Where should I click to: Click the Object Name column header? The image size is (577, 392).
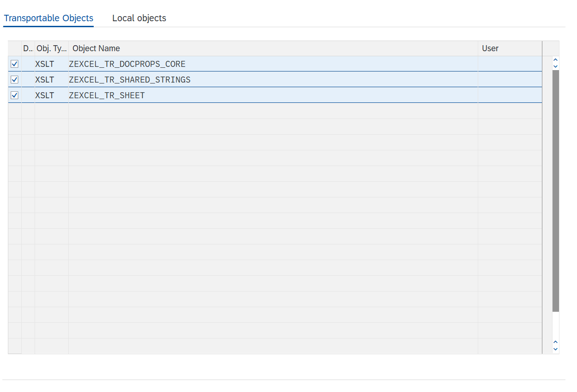click(96, 48)
